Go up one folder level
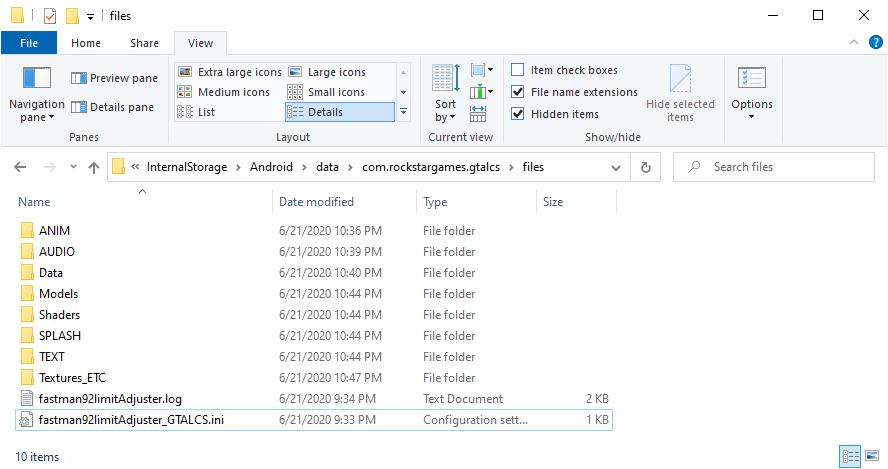The height and width of the screenshot is (469, 888). [x=94, y=167]
